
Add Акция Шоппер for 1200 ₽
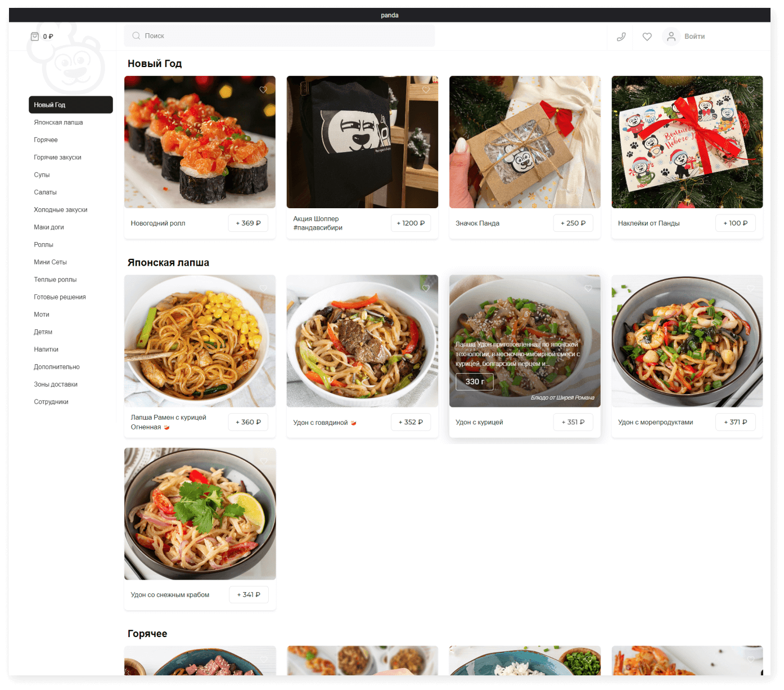(x=411, y=223)
